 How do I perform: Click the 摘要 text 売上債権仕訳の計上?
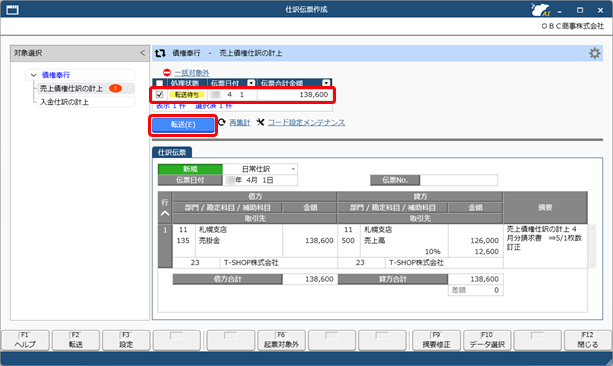coord(538,229)
